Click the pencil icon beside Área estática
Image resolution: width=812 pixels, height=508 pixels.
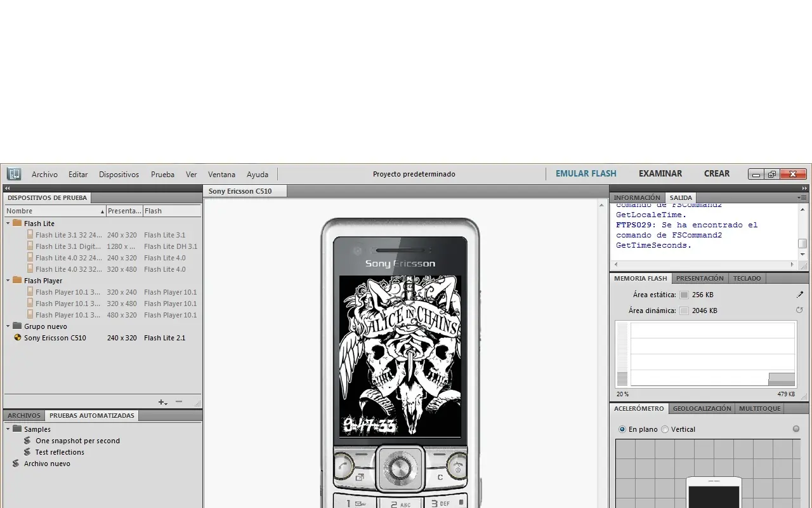[x=800, y=295]
